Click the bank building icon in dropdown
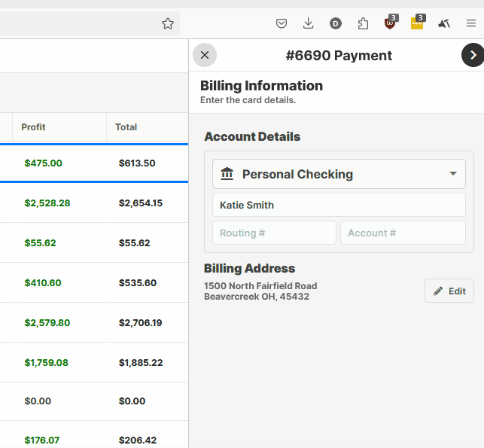This screenshot has height=448, width=484. [x=227, y=173]
